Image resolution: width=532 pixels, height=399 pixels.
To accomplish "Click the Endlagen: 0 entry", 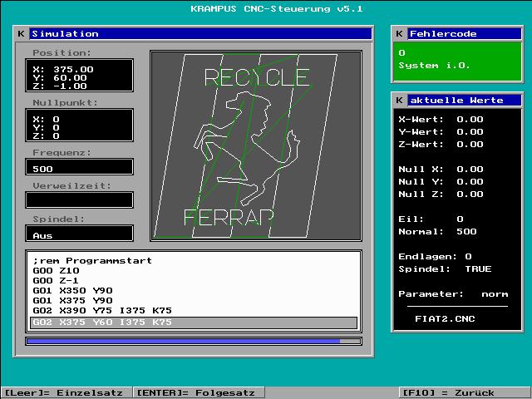I will (x=435, y=257).
